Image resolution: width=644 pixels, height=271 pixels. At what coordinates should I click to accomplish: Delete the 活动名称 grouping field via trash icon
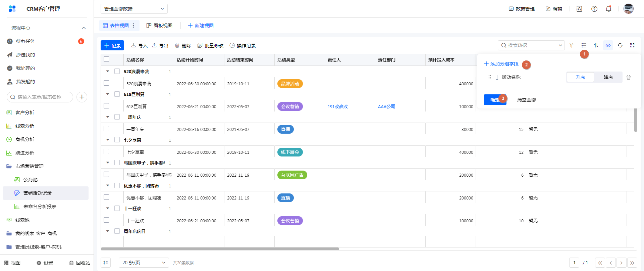[x=629, y=77]
